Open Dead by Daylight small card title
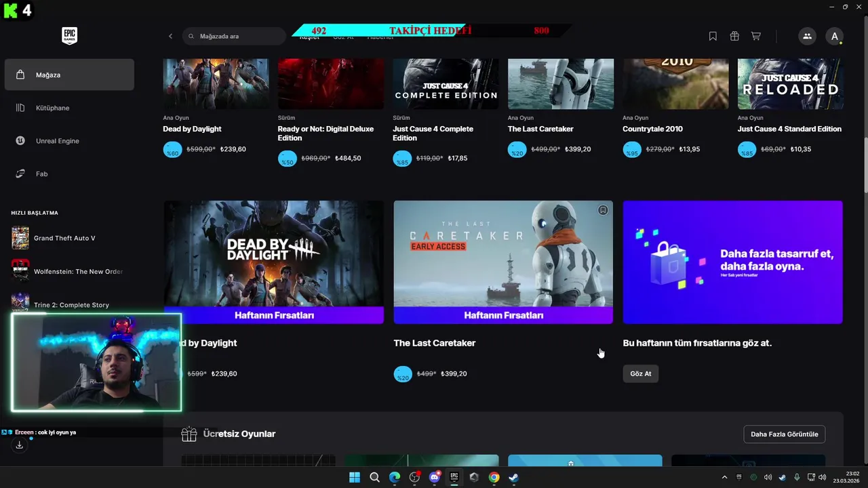The image size is (868, 488). tap(192, 129)
